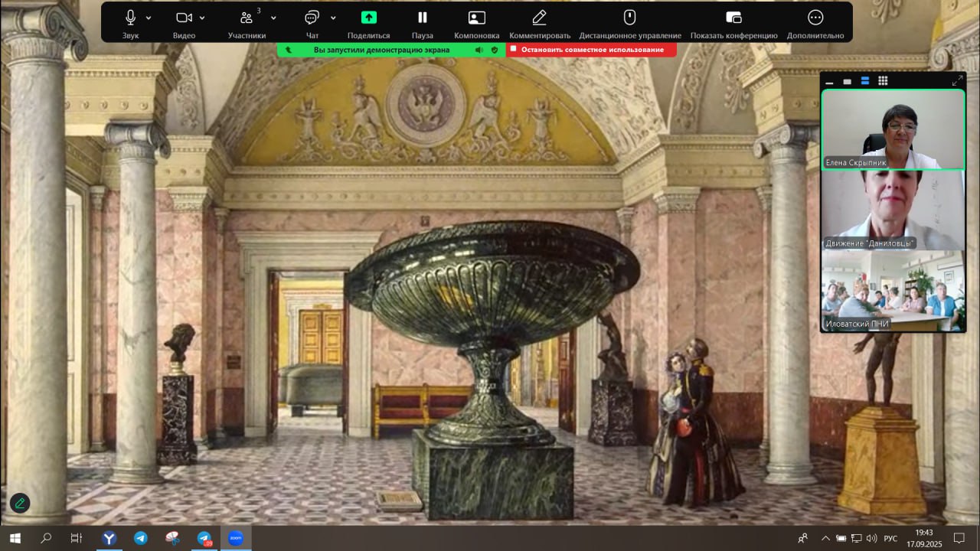This screenshot has height=551, width=980.
Task: Switch video panel to grid view
Action: point(883,80)
